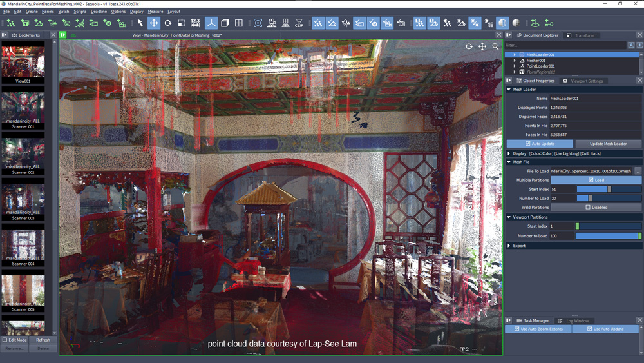Click the Name field MeshLoader001
Viewport: 644px width, 363px height.
coord(596,98)
